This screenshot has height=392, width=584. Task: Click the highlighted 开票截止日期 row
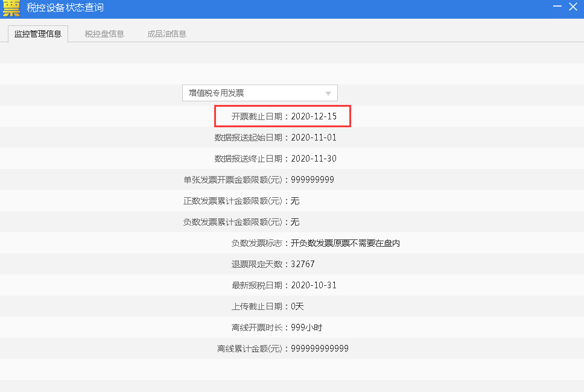(282, 116)
